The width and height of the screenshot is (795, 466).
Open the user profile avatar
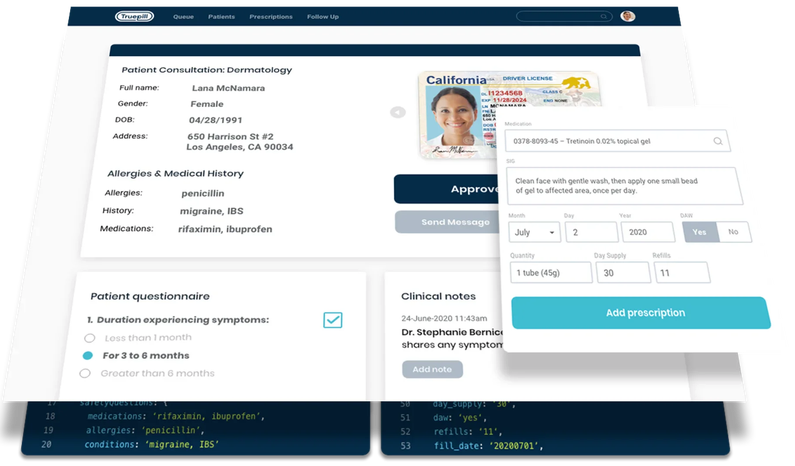[x=627, y=16]
